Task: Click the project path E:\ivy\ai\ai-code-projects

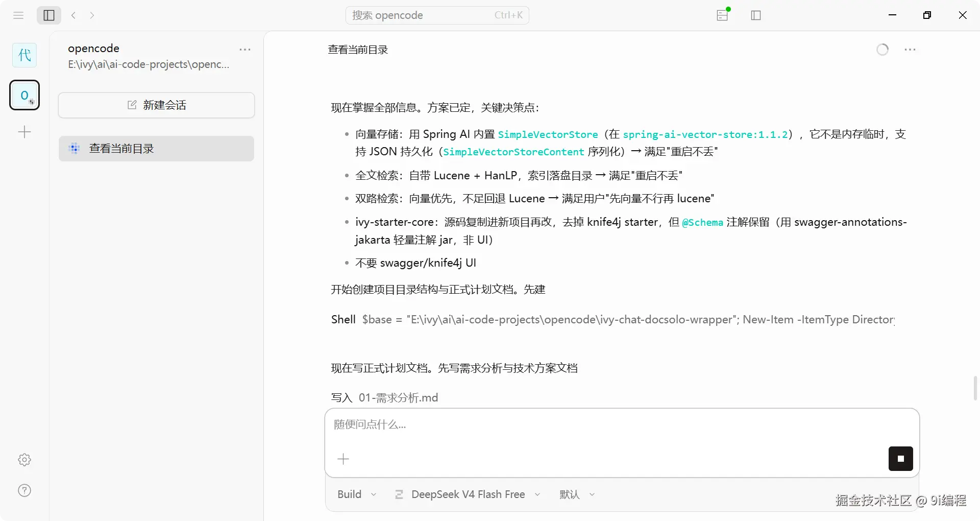Action: pos(149,64)
